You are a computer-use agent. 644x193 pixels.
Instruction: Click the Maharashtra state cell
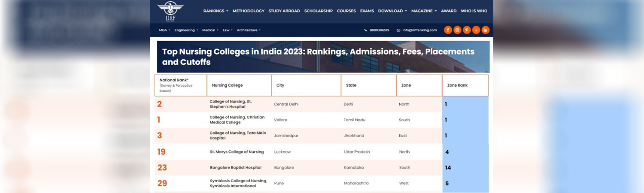356,183
